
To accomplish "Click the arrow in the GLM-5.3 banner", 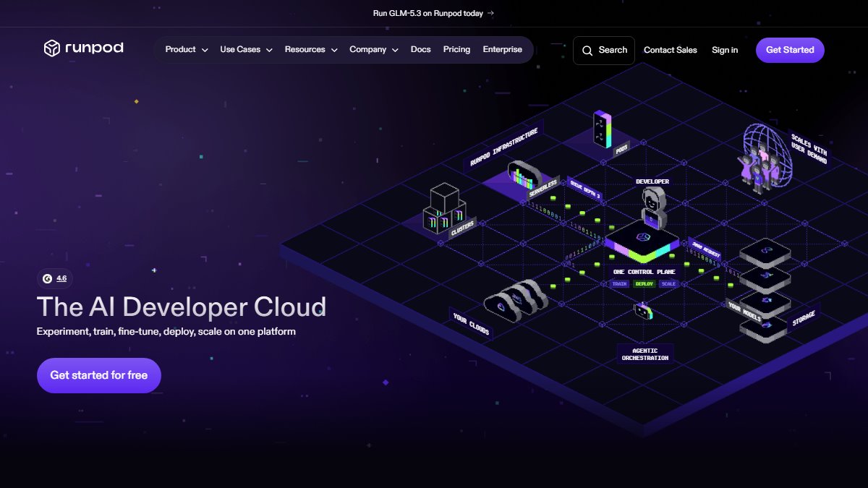I will point(491,13).
